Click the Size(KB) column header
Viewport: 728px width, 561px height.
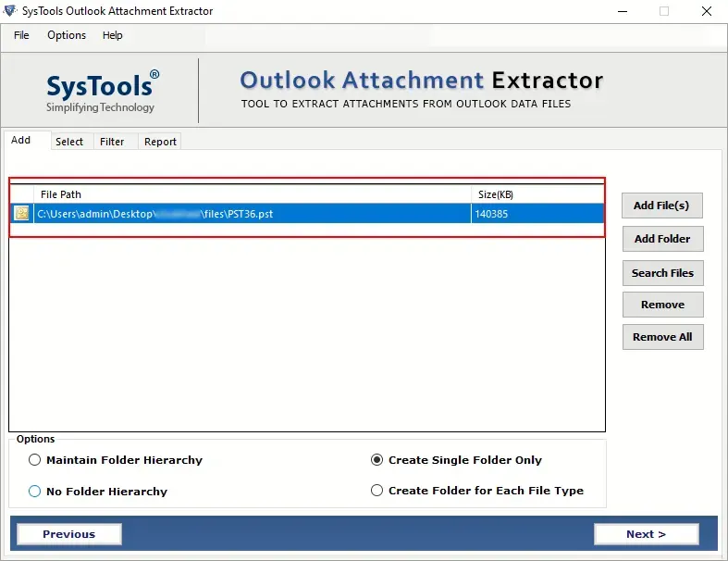537,194
